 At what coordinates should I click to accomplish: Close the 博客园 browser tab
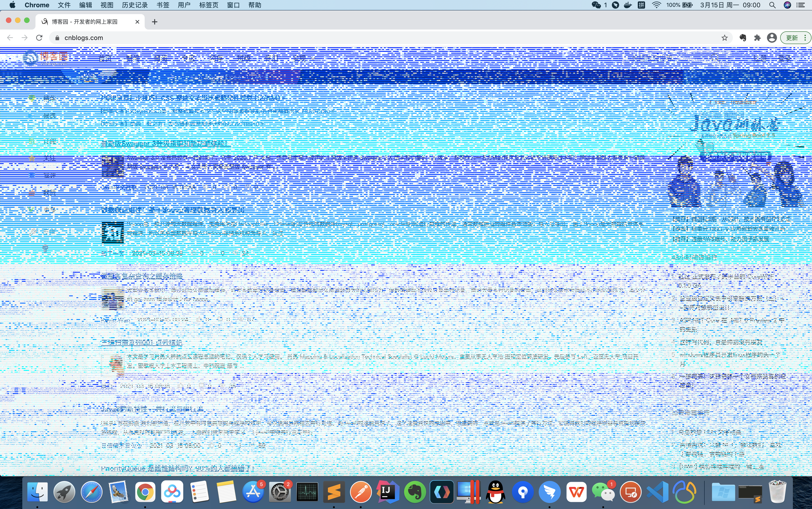coord(137,22)
